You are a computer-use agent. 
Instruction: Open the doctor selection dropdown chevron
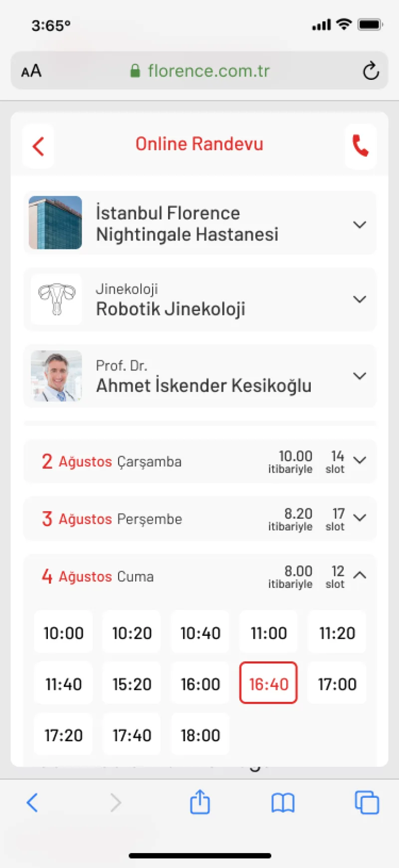coord(360,376)
